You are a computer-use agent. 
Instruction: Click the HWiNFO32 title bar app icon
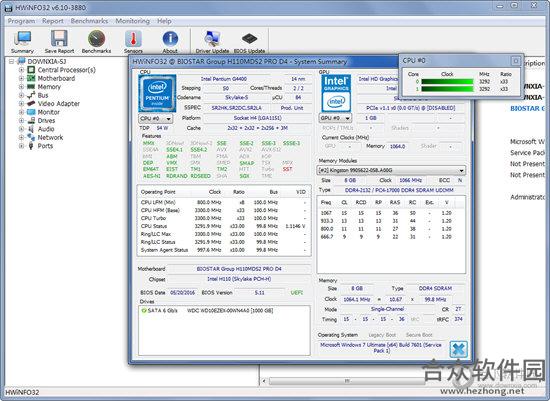coord(8,7)
